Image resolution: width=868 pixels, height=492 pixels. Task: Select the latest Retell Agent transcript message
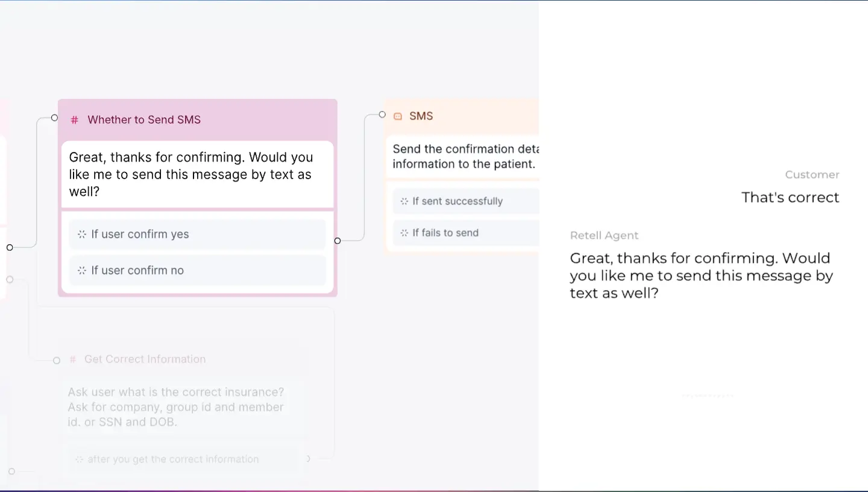point(701,276)
